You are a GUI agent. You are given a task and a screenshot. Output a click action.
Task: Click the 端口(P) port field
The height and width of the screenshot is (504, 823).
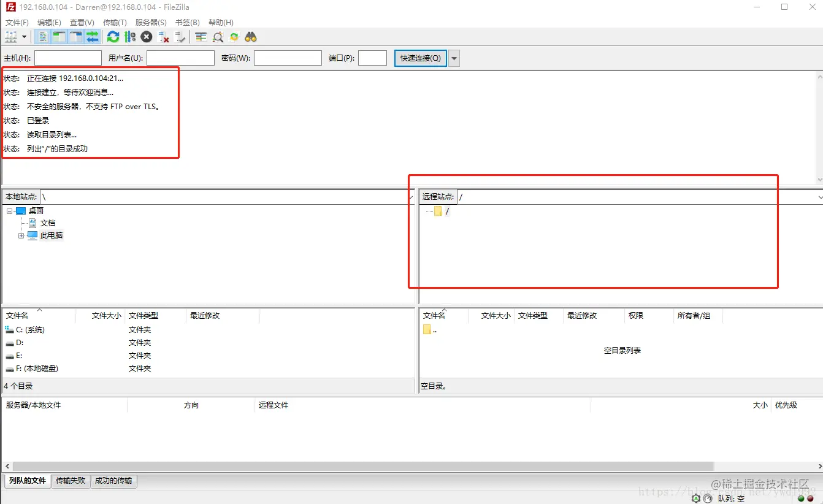tap(372, 58)
